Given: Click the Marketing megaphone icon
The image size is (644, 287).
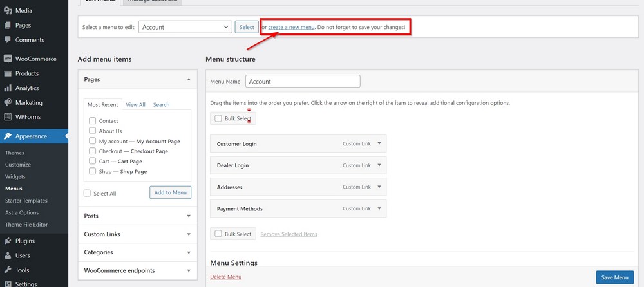Looking at the screenshot, I should (x=8, y=103).
